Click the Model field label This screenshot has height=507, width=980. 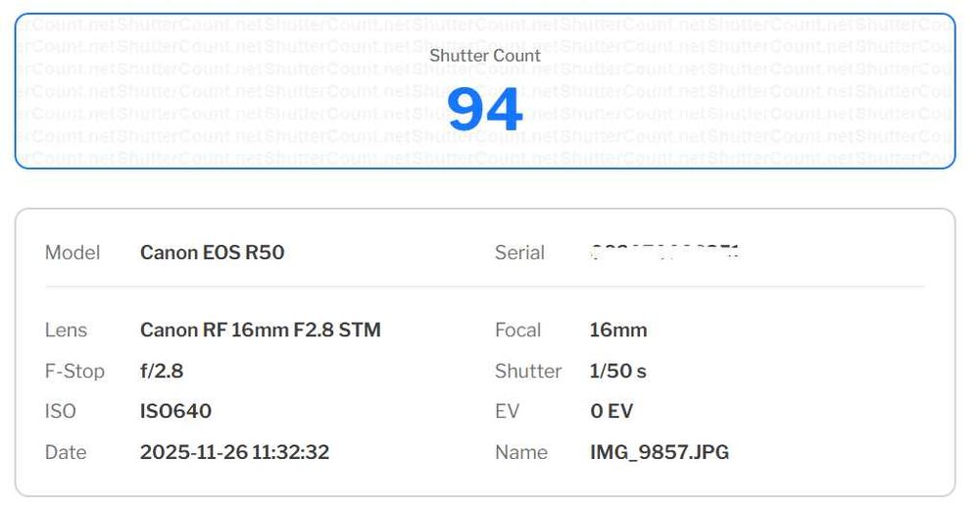(73, 252)
